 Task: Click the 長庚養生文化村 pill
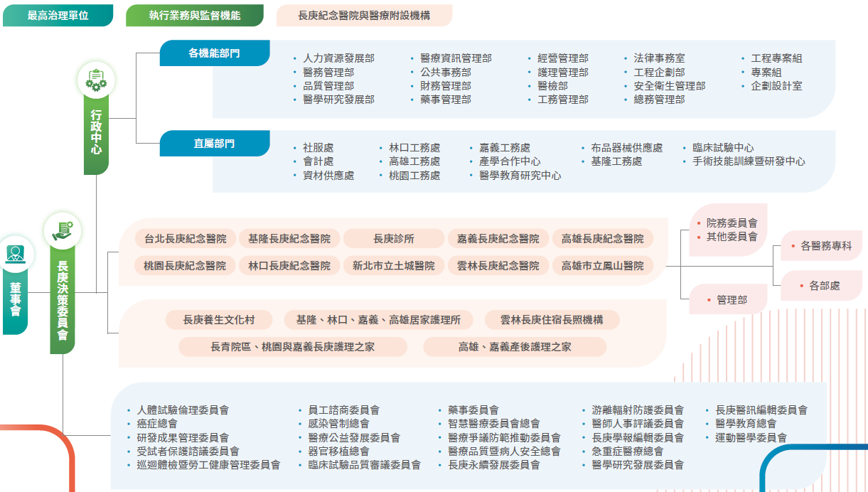point(219,320)
